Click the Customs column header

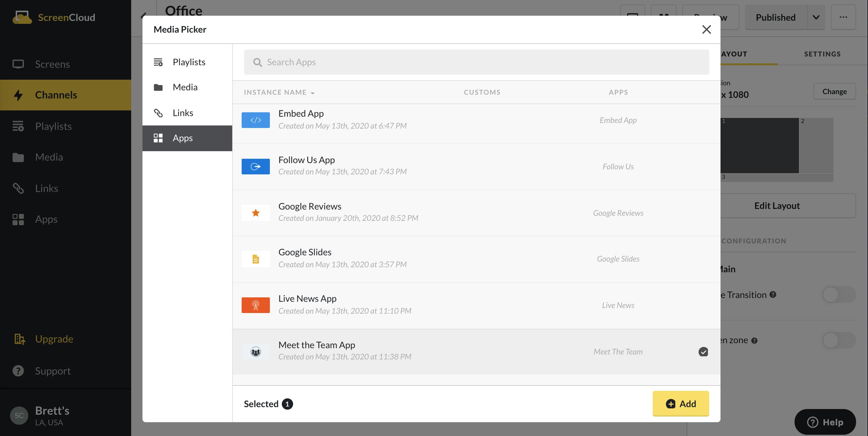click(x=482, y=92)
